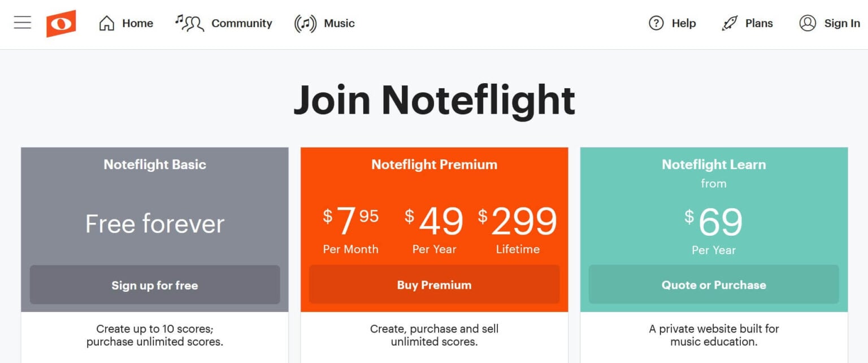This screenshot has width=868, height=363.
Task: Open the Plans navigation label
Action: 759,23
